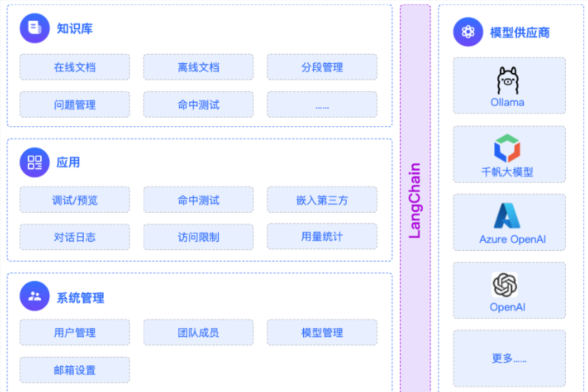Click the 知识库 document icon
Viewport: 588px width, 392px height.
(x=34, y=28)
